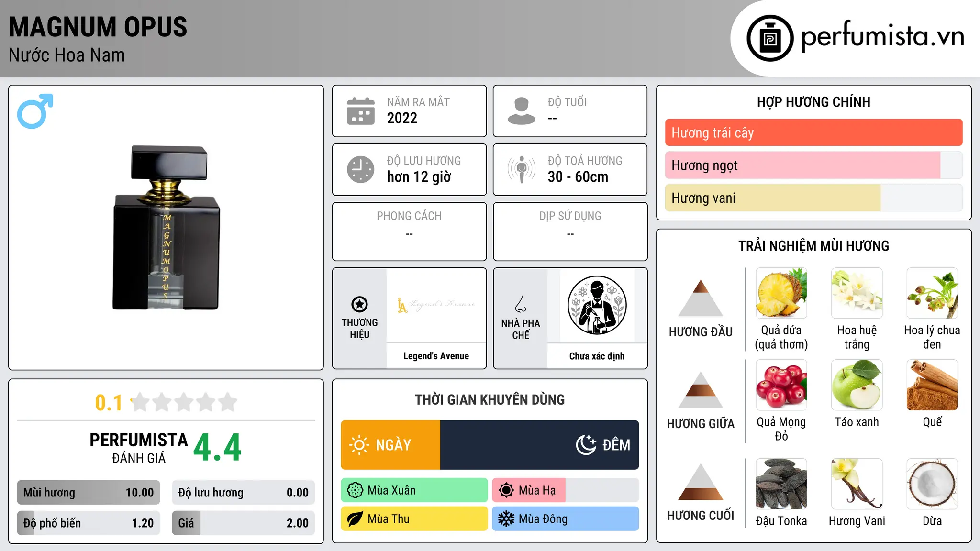Click the calendar icon for release year

(361, 111)
